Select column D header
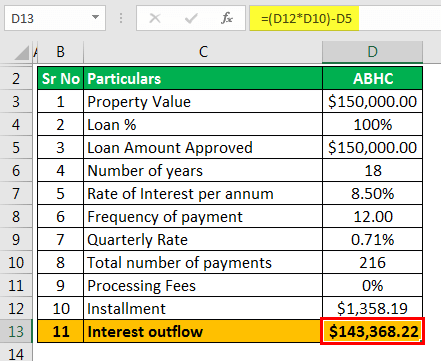The image size is (441, 361). (x=372, y=52)
